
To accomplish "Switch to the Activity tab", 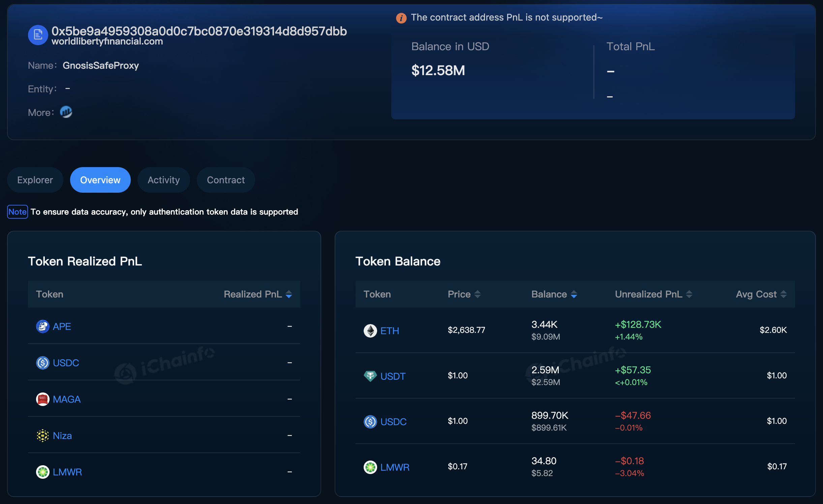I will coord(163,180).
